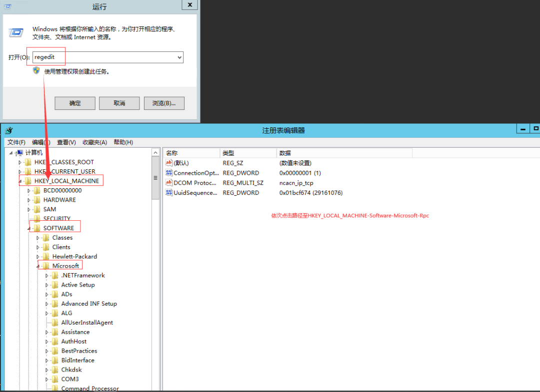Image resolution: width=540 pixels, height=392 pixels.
Task: Click the BCD00000000 folder icon
Action: coord(37,190)
